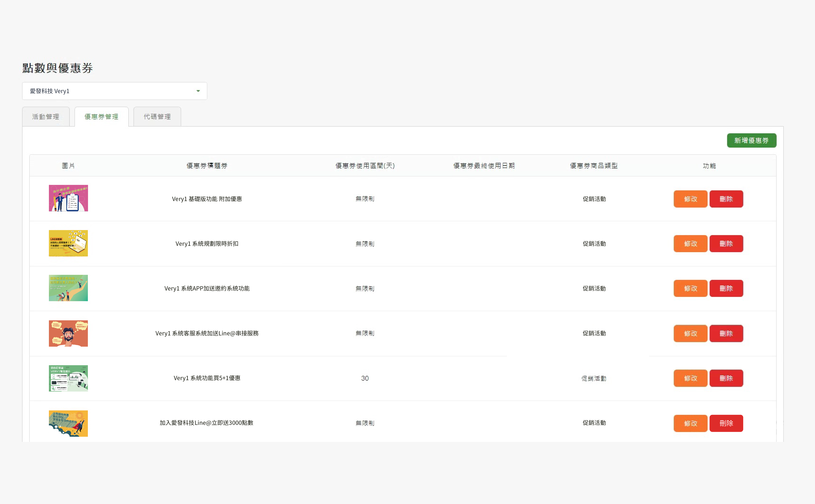Open the Very1 基礎版功能 coupon thumbnail image
This screenshot has height=504, width=815.
pos(68,198)
